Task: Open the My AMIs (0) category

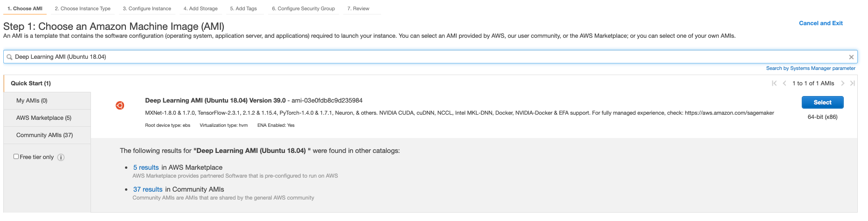Action: coord(32,101)
